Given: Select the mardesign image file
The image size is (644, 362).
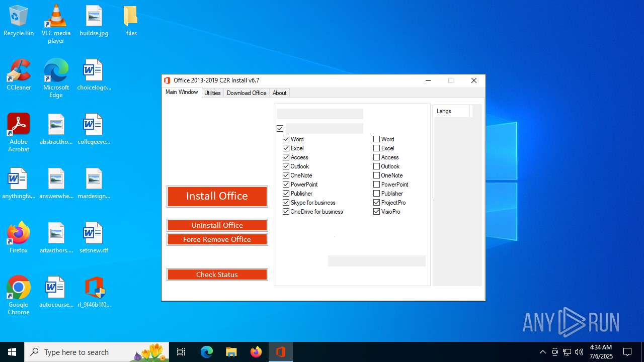Looking at the screenshot, I should coord(94,184).
